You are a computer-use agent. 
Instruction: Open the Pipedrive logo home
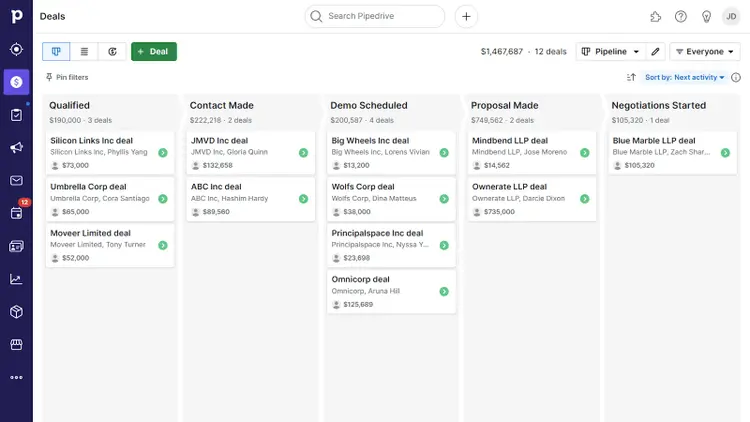pos(16,16)
